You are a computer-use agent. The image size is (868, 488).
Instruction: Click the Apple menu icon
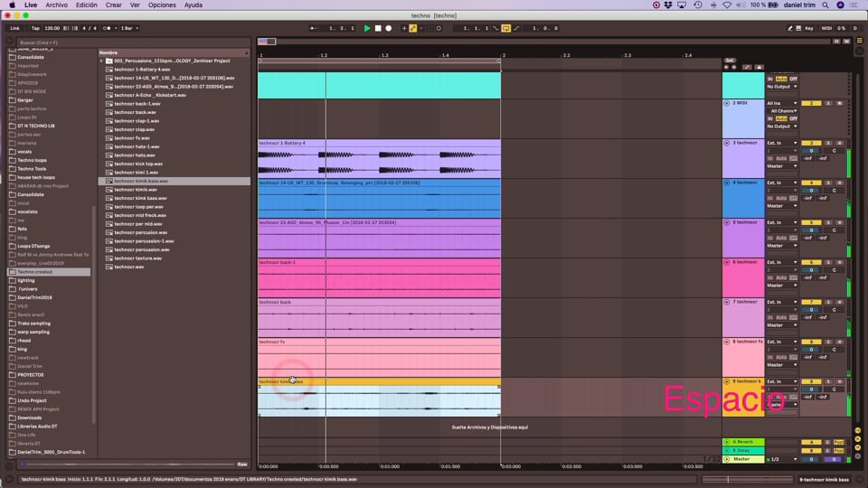click(x=12, y=5)
